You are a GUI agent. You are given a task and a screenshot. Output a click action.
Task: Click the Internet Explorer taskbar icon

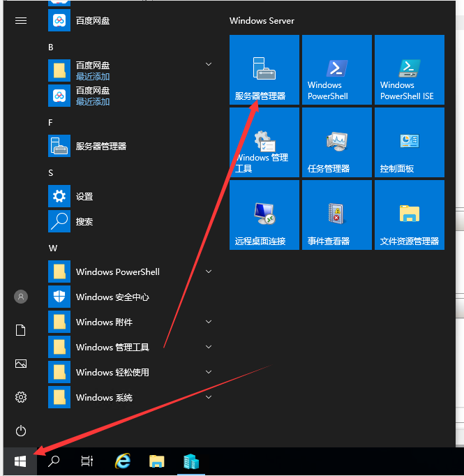123,461
